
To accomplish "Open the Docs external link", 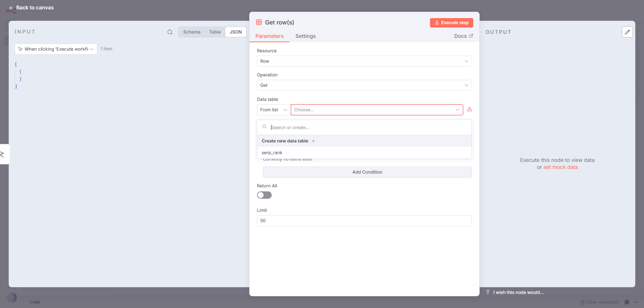I will (x=463, y=36).
